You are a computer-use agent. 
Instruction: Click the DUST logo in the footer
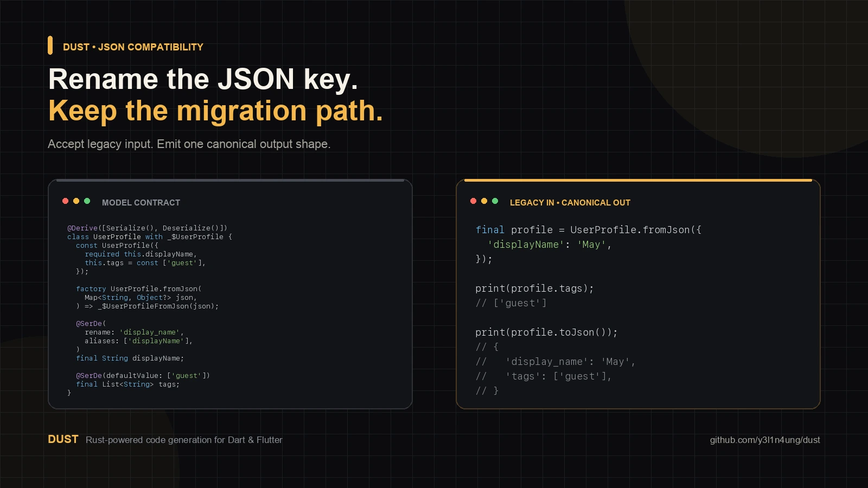(63, 439)
